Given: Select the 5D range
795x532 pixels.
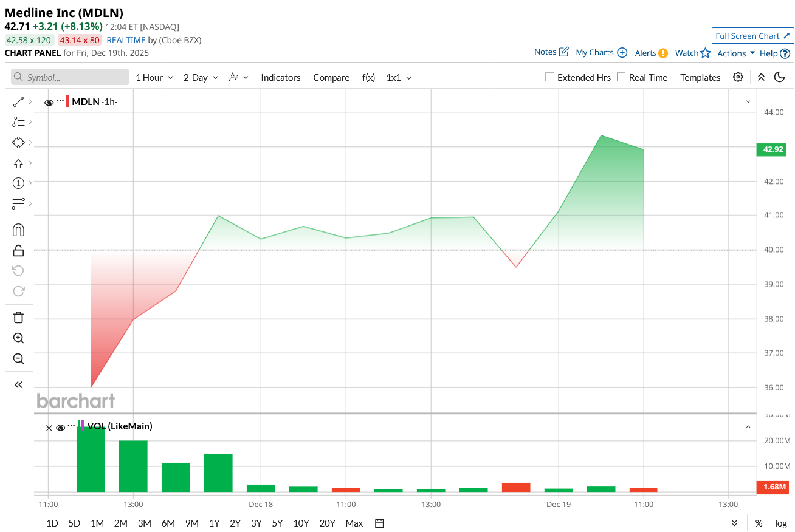Looking at the screenshot, I should coord(74,523).
